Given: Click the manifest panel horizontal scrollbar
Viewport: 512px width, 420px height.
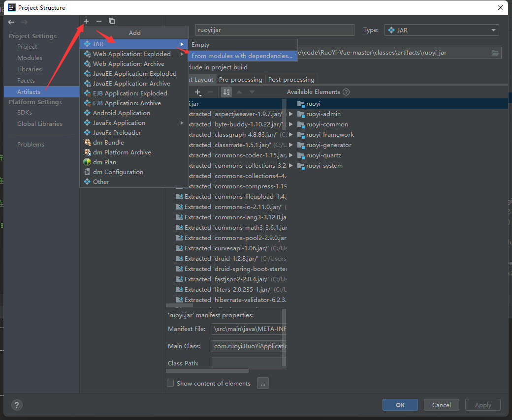Looking at the screenshot, I should (x=207, y=371).
